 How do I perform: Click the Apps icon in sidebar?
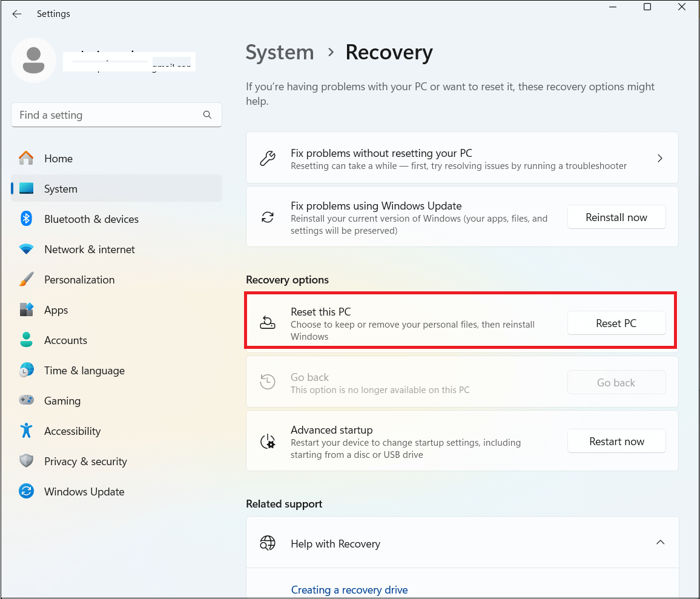[26, 309]
